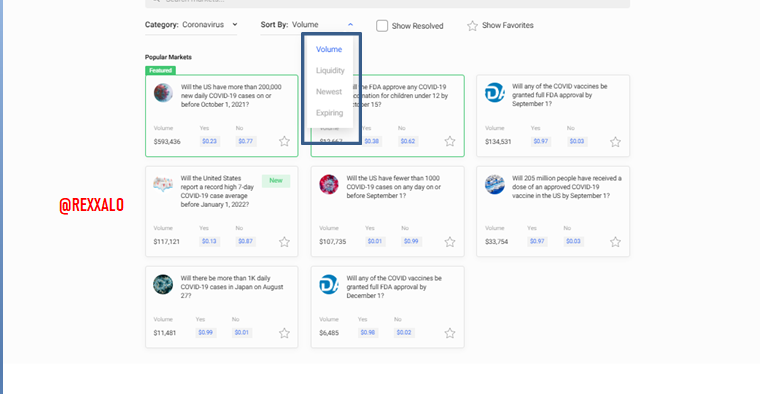Buy Yes at $0.13 on record high average market
760x394 pixels.
pyautogui.click(x=209, y=241)
